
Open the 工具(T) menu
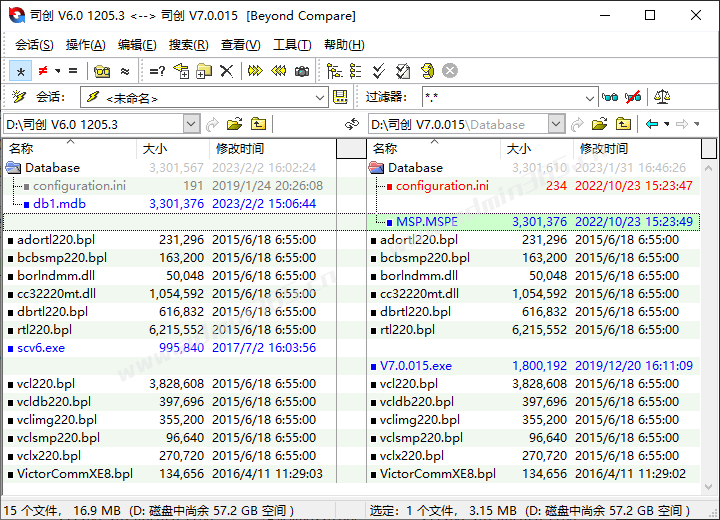click(292, 45)
